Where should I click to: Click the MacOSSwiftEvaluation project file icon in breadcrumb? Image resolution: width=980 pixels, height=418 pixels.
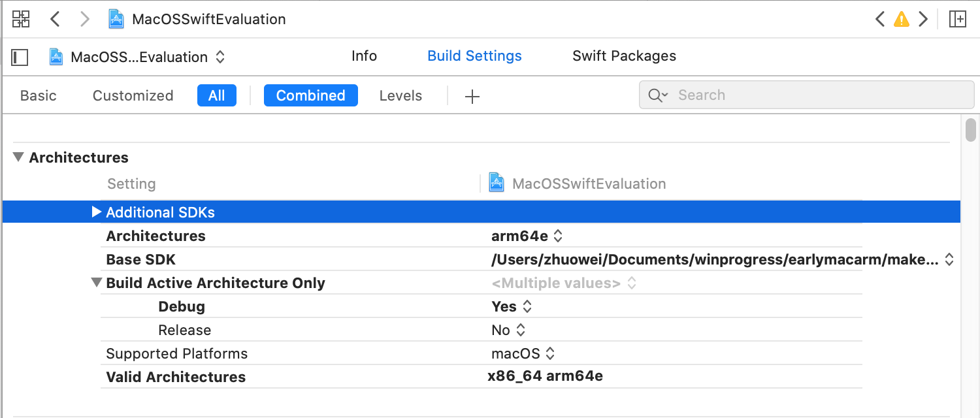point(117,19)
